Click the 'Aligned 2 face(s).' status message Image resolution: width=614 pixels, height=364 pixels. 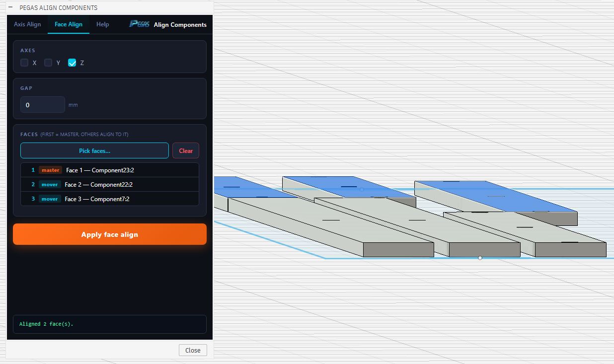(46, 324)
